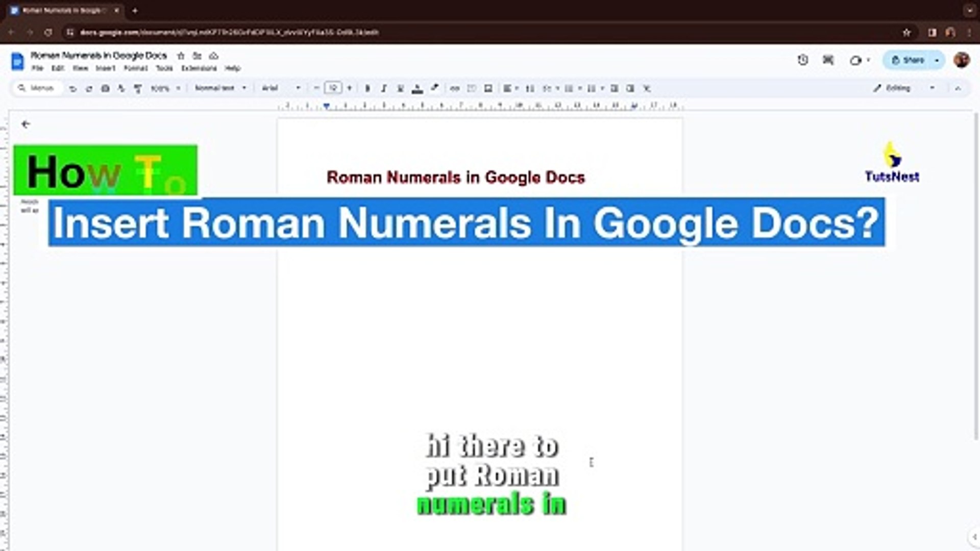The height and width of the screenshot is (551, 980).
Task: Click the insert link icon
Action: [x=455, y=88]
